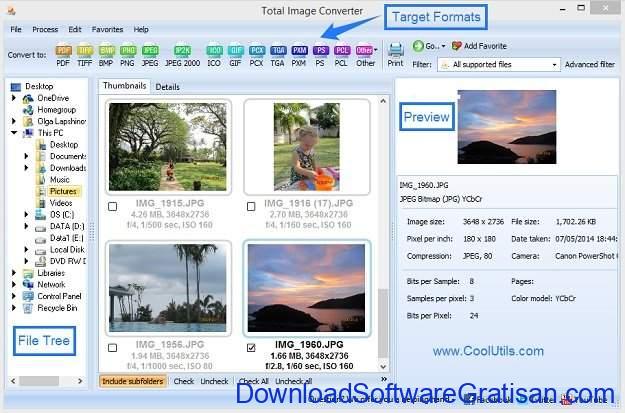Select the IMG_1915.JPG park thumbnail
Screen dimensions: 625x413
coord(168,147)
